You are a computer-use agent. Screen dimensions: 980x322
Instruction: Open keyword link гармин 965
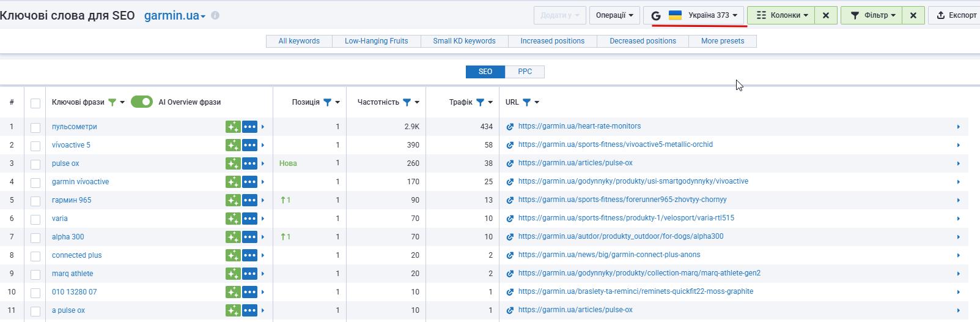[72, 200]
